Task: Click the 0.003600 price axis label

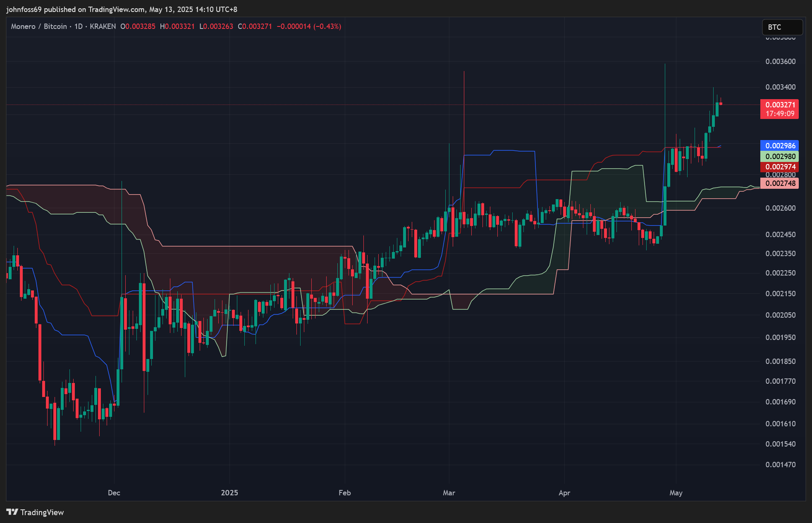Action: click(780, 62)
